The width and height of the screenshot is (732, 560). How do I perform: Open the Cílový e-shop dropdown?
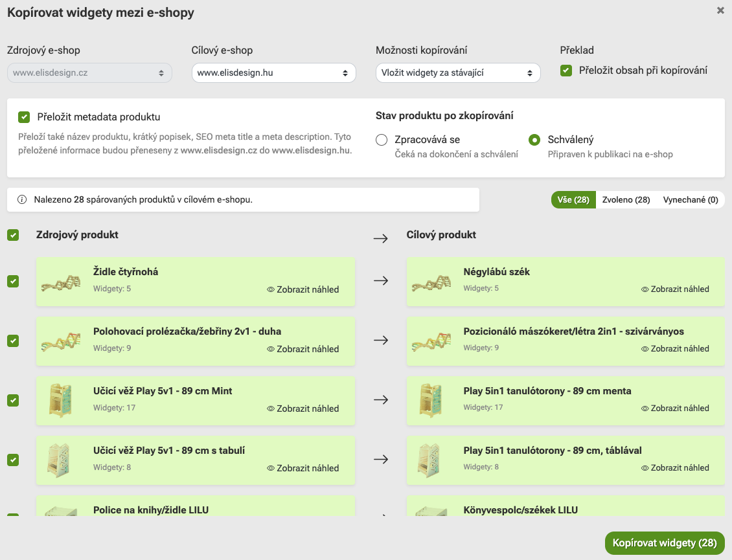[x=273, y=73]
